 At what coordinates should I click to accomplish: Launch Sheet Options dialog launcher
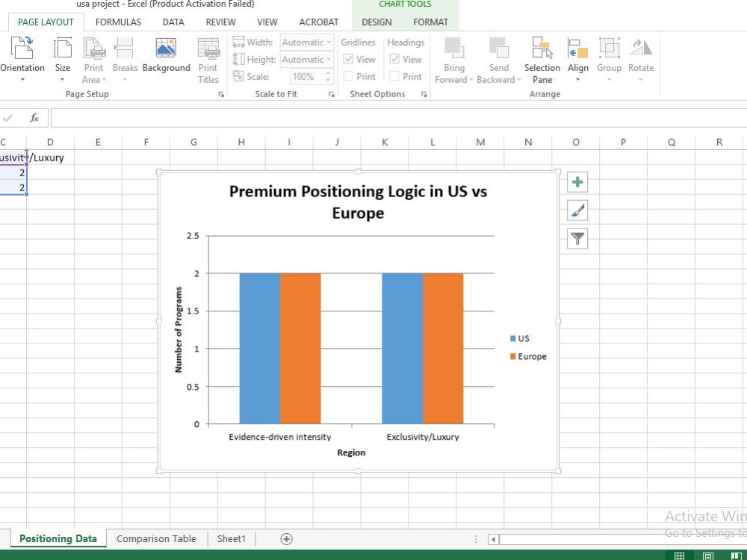tap(424, 94)
